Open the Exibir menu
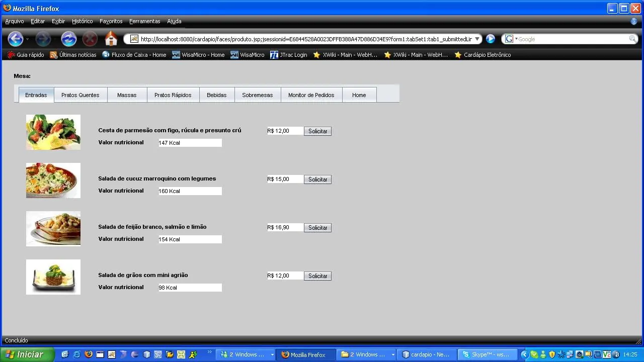 (58, 21)
